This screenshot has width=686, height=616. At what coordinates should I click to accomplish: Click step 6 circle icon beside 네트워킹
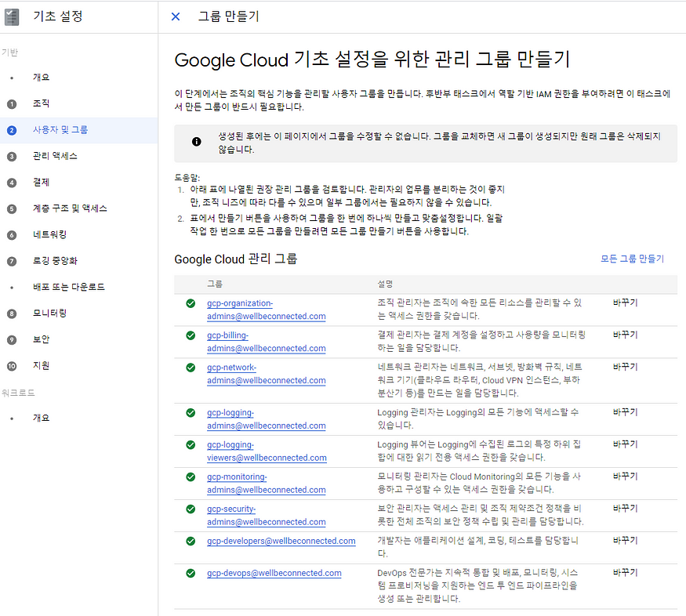12,235
